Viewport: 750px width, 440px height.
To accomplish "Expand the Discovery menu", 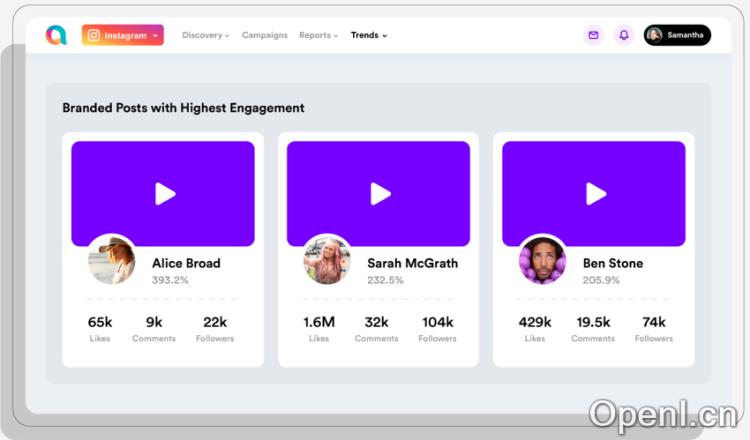I will 205,35.
